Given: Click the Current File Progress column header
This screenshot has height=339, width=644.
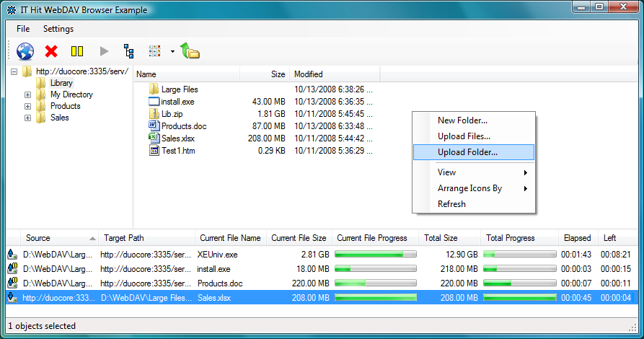Looking at the screenshot, I should pos(376,238).
